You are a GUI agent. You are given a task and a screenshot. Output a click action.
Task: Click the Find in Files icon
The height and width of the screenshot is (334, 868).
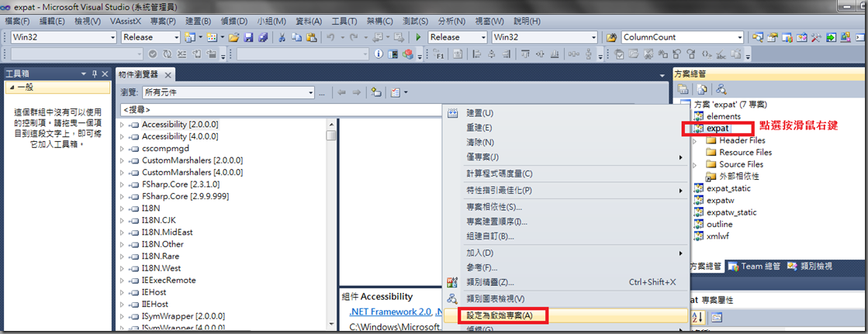[x=611, y=38]
